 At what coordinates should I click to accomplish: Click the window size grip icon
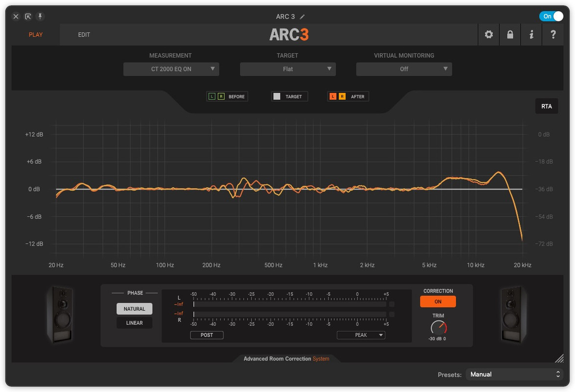pos(559,358)
